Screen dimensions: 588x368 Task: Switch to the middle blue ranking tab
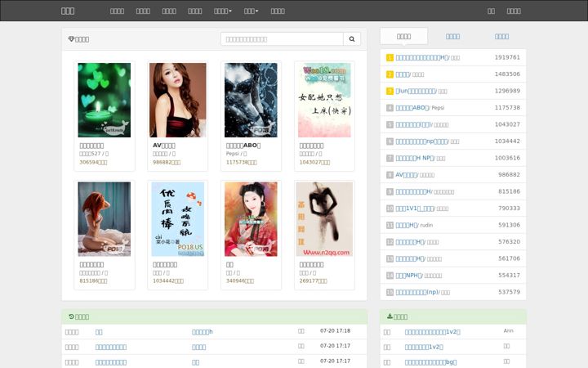(452, 37)
